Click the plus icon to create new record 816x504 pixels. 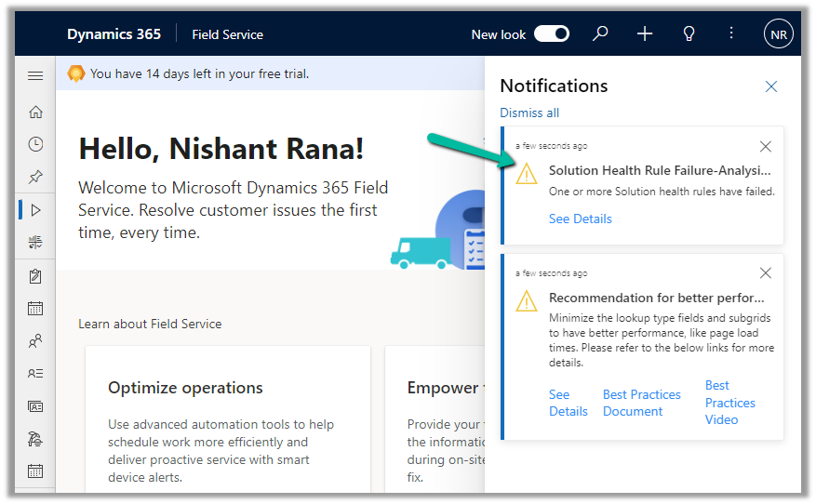click(645, 34)
